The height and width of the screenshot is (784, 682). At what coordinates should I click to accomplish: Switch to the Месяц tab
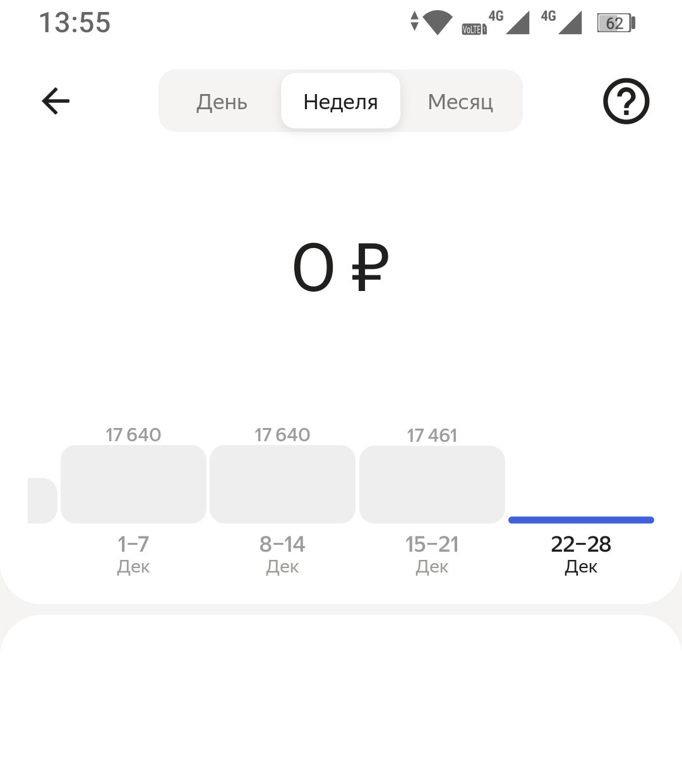pyautogui.click(x=460, y=102)
